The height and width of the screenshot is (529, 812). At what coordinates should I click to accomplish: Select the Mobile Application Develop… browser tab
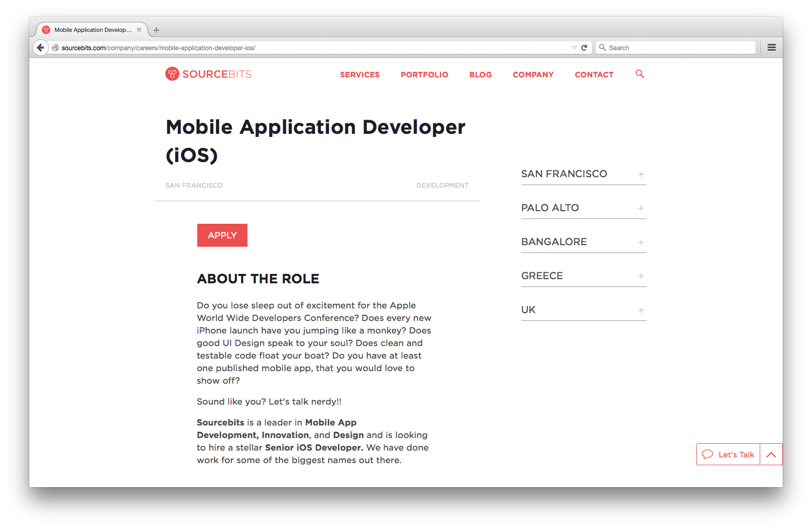click(x=92, y=30)
